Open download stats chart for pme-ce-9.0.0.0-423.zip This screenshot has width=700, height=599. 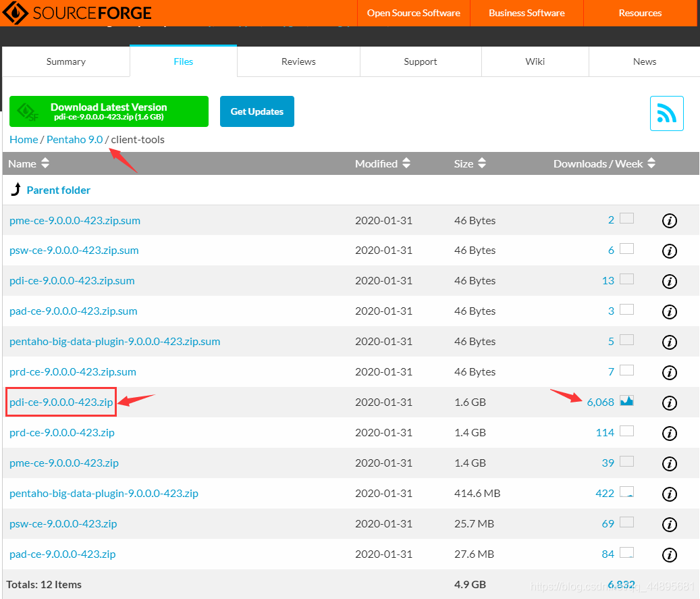pyautogui.click(x=627, y=461)
